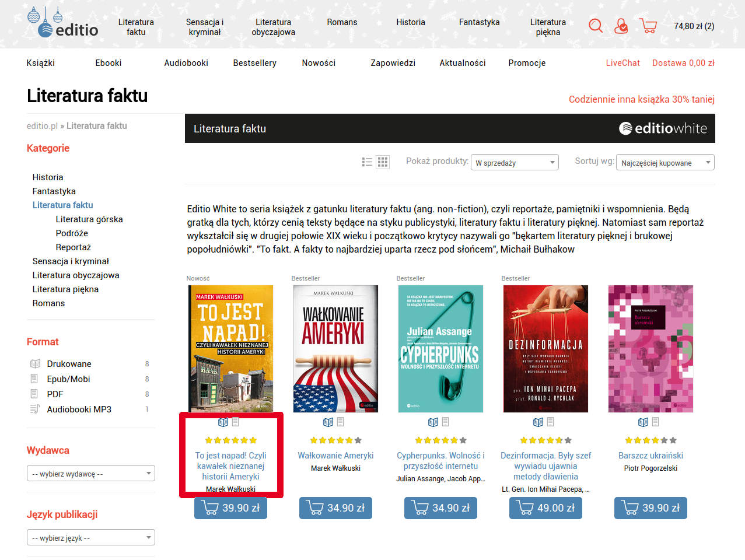
Task: Go to Promocje menu item
Action: pos(527,63)
